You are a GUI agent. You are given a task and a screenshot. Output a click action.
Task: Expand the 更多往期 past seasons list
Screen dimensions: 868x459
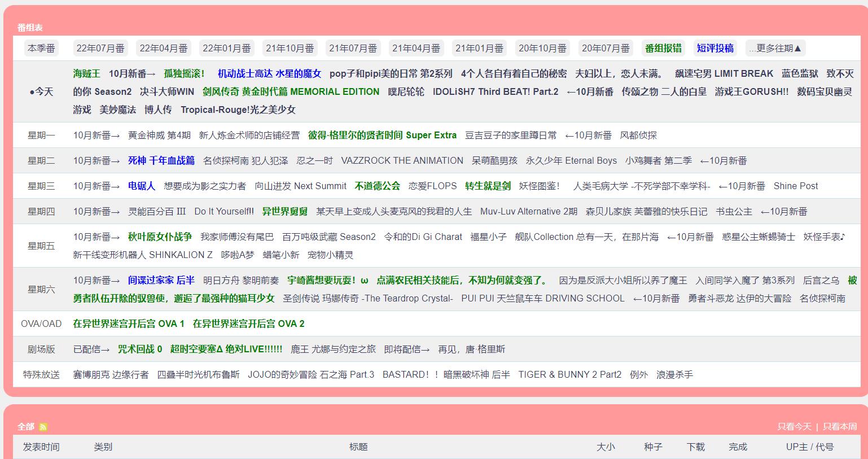pos(775,48)
